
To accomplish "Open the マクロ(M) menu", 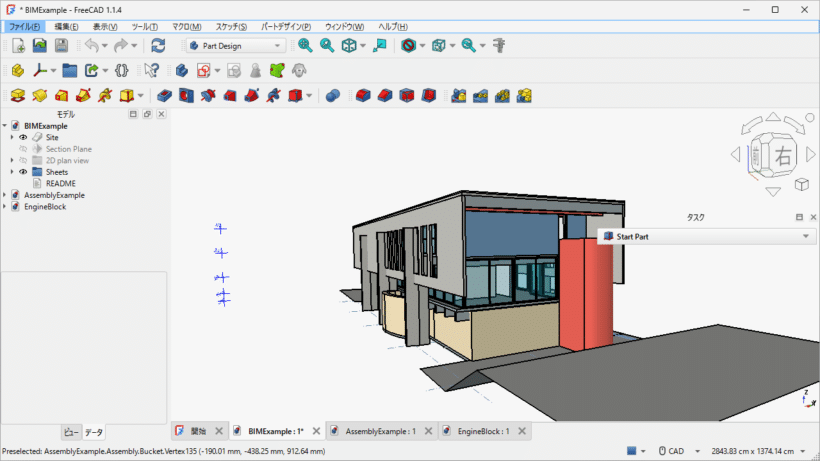I will pos(187,27).
